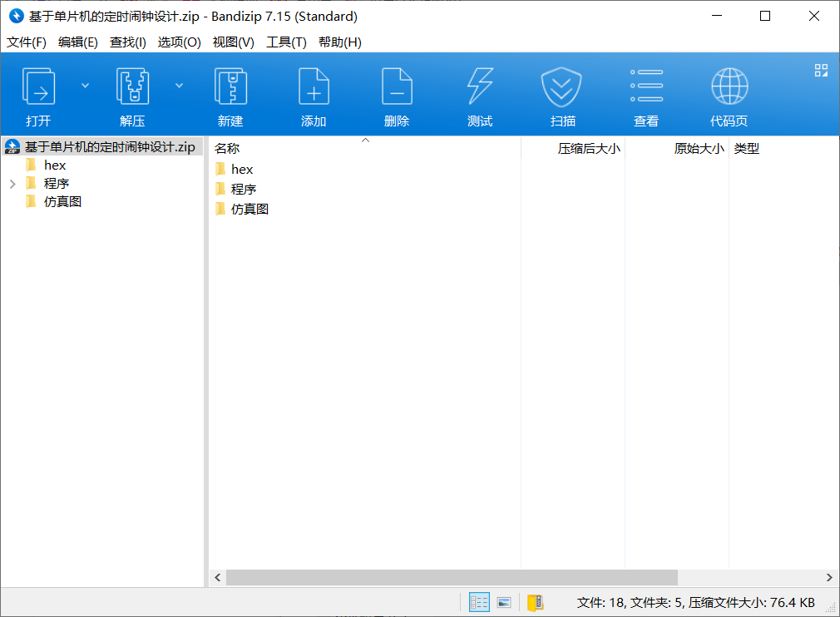
Task: Click the toolbar customize grid icon
Action: (821, 70)
